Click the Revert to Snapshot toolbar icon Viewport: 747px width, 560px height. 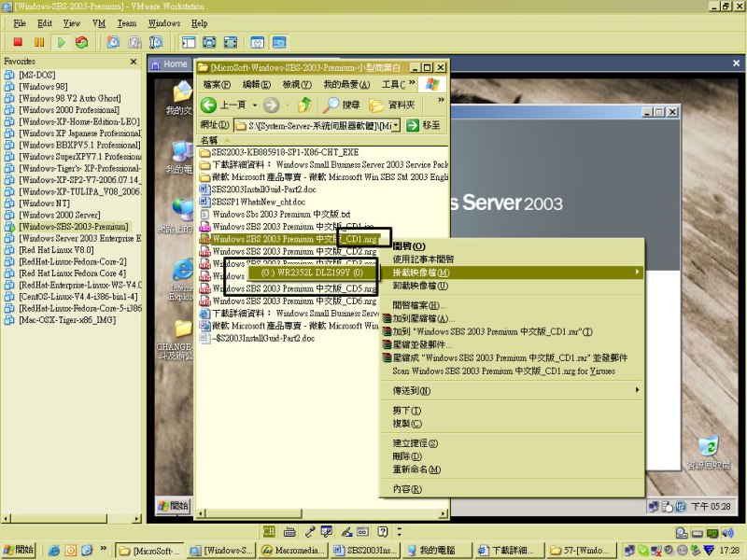click(x=134, y=42)
